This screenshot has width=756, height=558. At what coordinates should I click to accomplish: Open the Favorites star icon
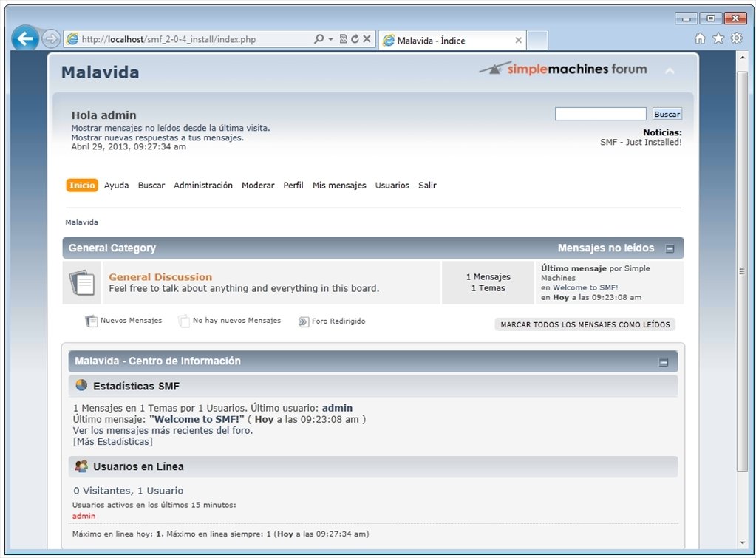pyautogui.click(x=718, y=38)
